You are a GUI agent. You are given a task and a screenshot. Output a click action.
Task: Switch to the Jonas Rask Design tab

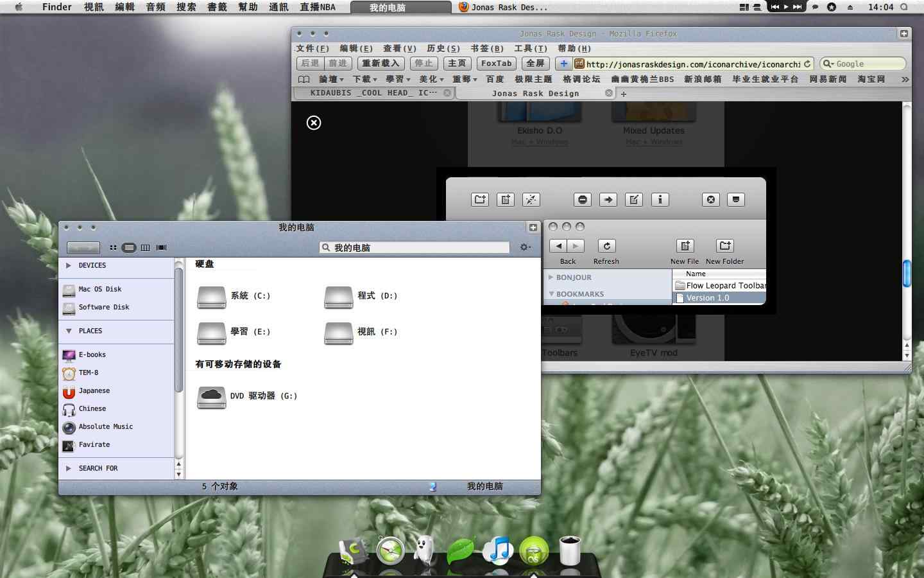(x=535, y=93)
